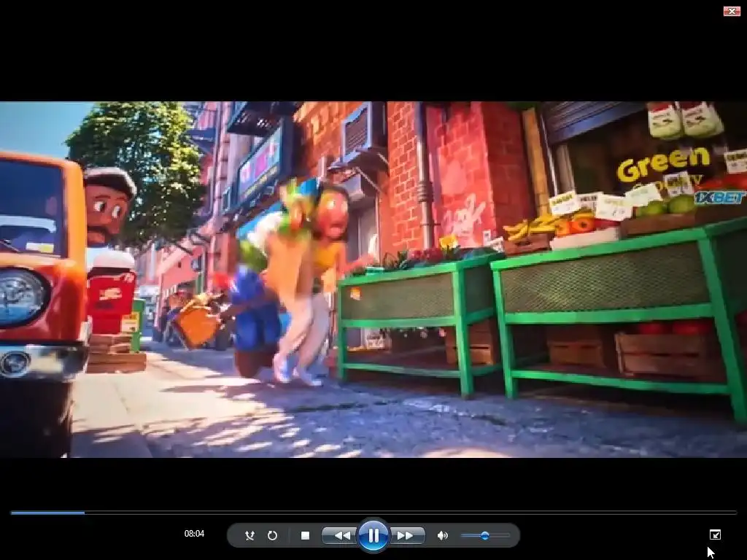The height and width of the screenshot is (560, 747).
Task: Stop the video playback
Action: pos(306,535)
